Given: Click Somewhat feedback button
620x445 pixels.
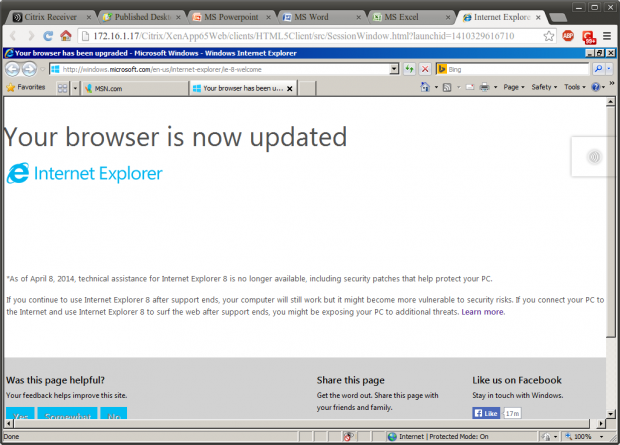Looking at the screenshot, I should (x=68, y=413).
